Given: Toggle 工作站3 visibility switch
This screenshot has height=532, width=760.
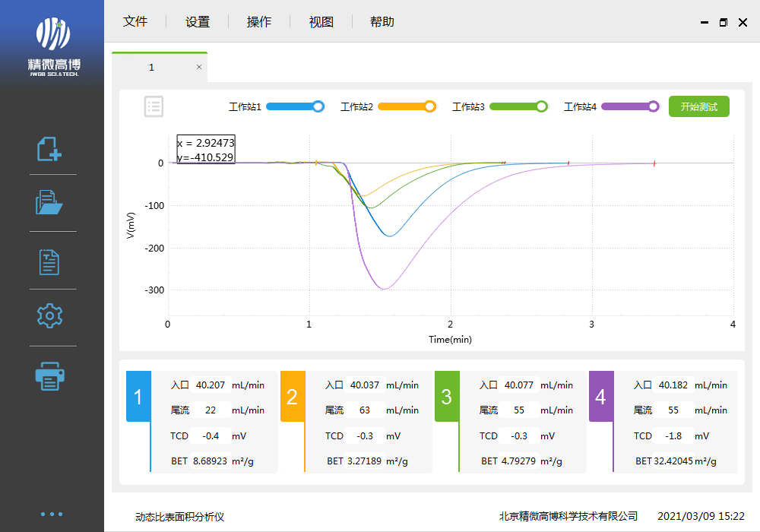Looking at the screenshot, I should coord(519,106).
